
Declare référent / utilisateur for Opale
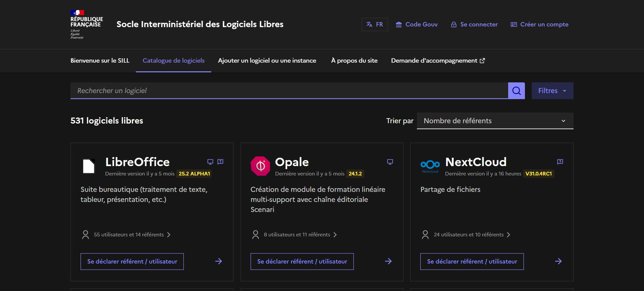(x=302, y=262)
